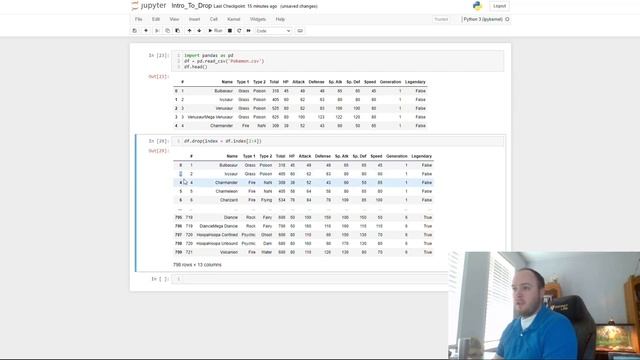
Task: Click VenusaurMega Venusaur in first table
Action: tap(210, 117)
